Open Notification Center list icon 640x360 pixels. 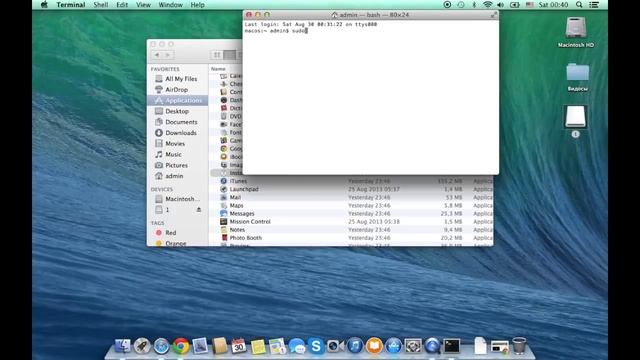click(x=594, y=5)
